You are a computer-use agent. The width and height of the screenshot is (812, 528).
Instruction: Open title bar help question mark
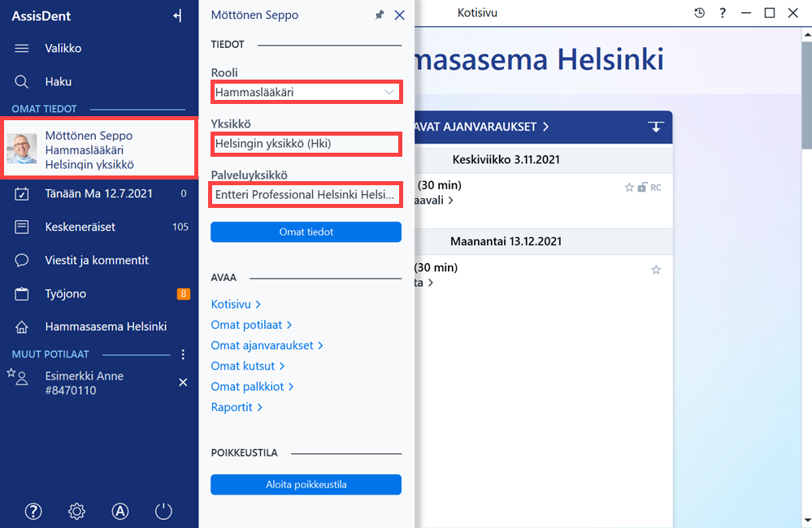tap(723, 13)
